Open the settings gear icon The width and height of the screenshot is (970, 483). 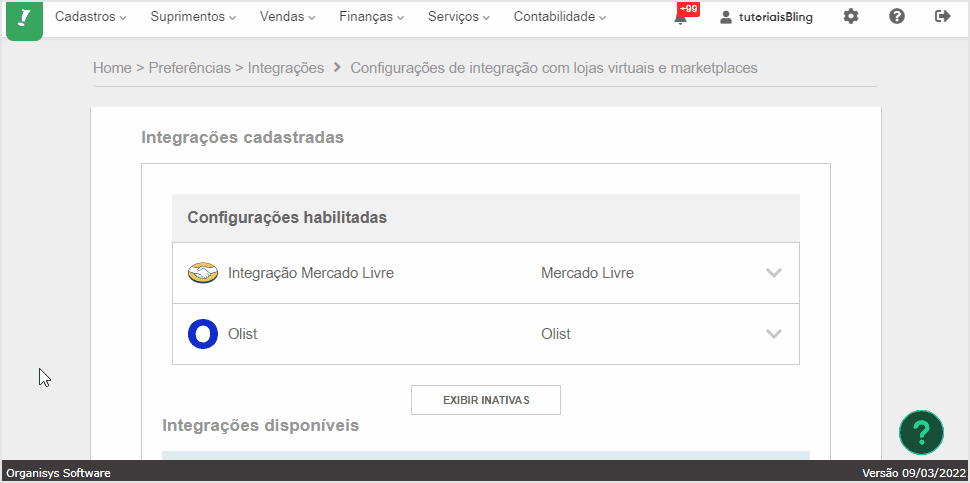click(x=851, y=17)
